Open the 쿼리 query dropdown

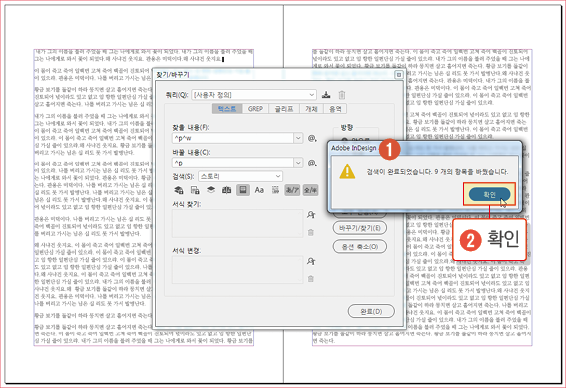(x=254, y=95)
